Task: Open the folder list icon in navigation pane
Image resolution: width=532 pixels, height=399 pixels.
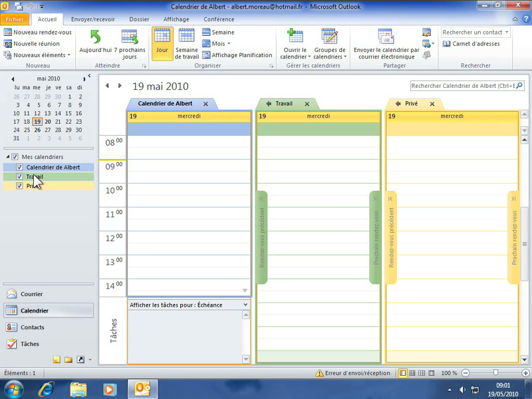Action: (68, 360)
